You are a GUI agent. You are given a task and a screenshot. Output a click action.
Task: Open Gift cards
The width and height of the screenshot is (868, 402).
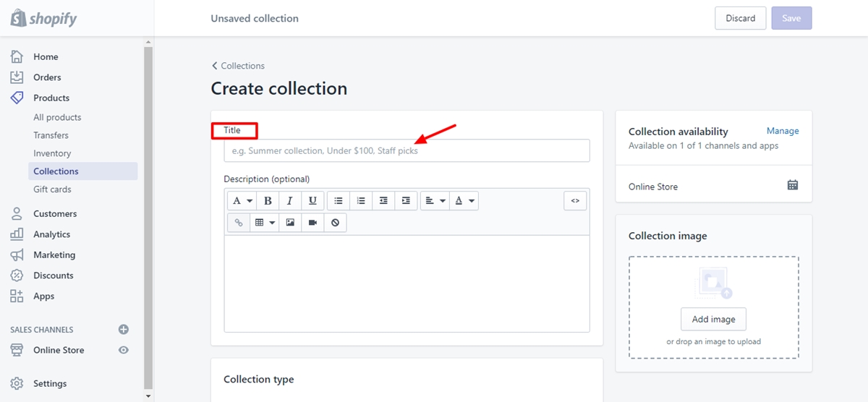coord(52,189)
